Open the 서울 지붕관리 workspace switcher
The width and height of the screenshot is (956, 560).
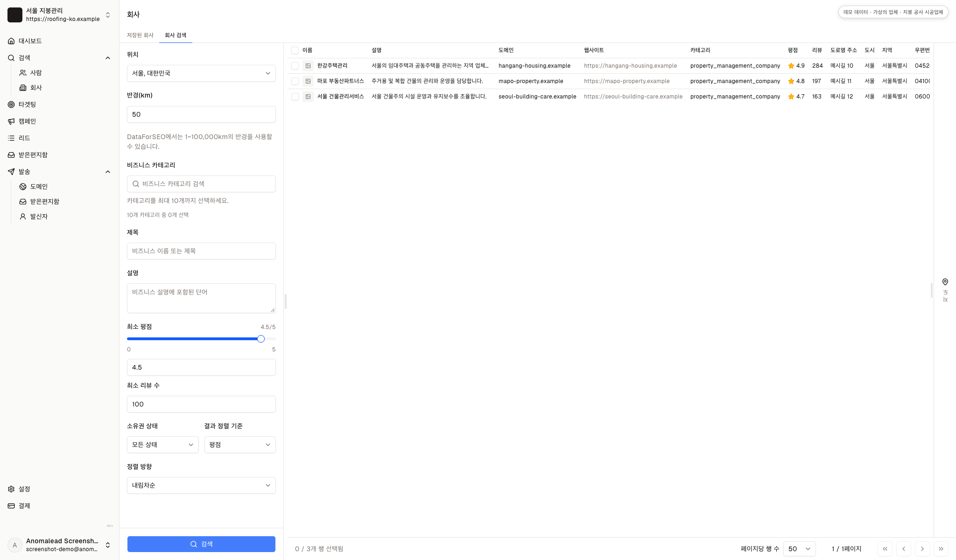coord(59,15)
